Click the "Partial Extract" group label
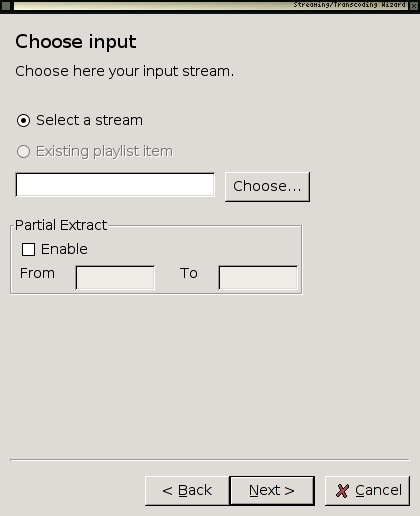The image size is (420, 516). click(x=61, y=225)
